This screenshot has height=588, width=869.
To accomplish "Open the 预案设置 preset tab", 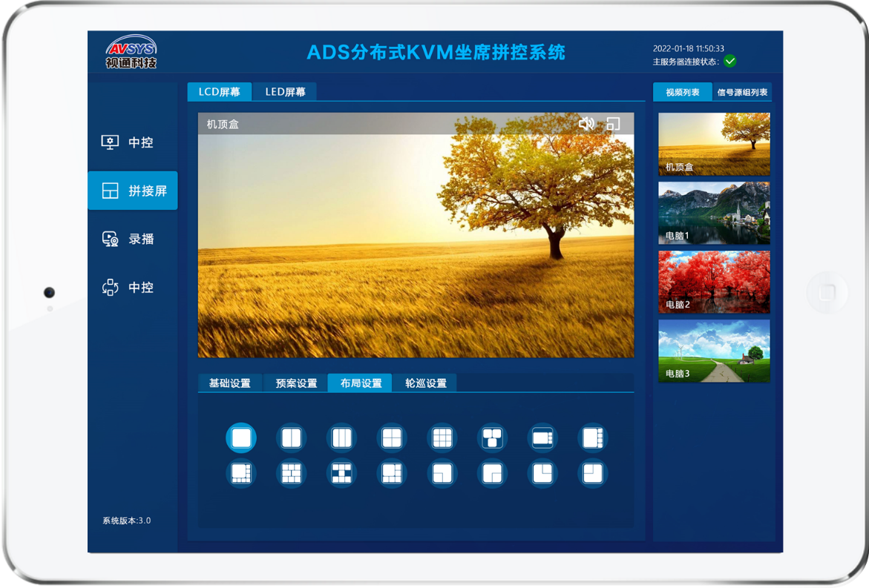I will click(296, 383).
